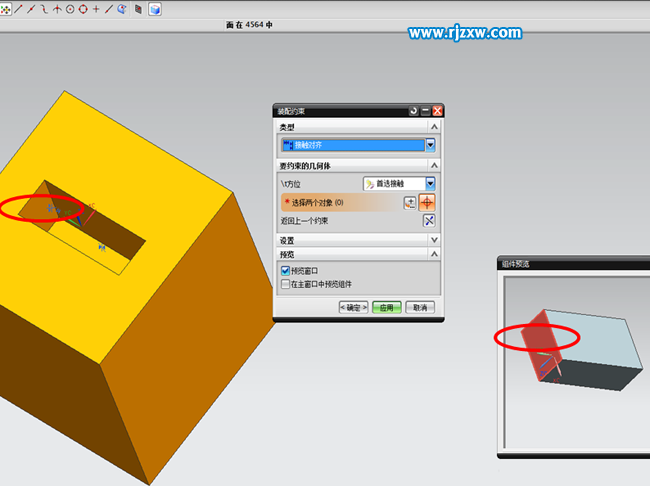Open the 接触对齐 type dropdown

(430, 145)
